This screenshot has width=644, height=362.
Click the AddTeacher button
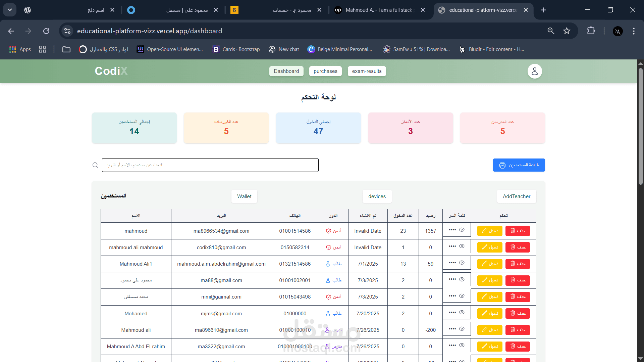click(517, 196)
